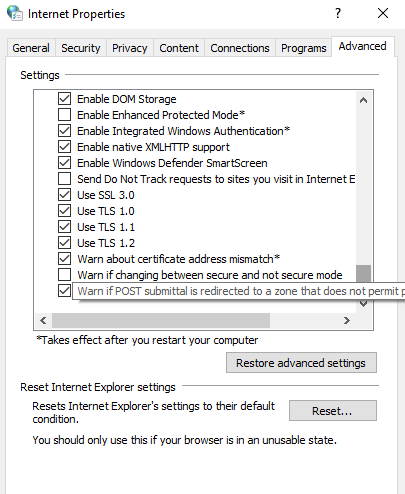The image size is (405, 494).
Task: Click Restore advanced settings button
Action: pyautogui.click(x=301, y=363)
